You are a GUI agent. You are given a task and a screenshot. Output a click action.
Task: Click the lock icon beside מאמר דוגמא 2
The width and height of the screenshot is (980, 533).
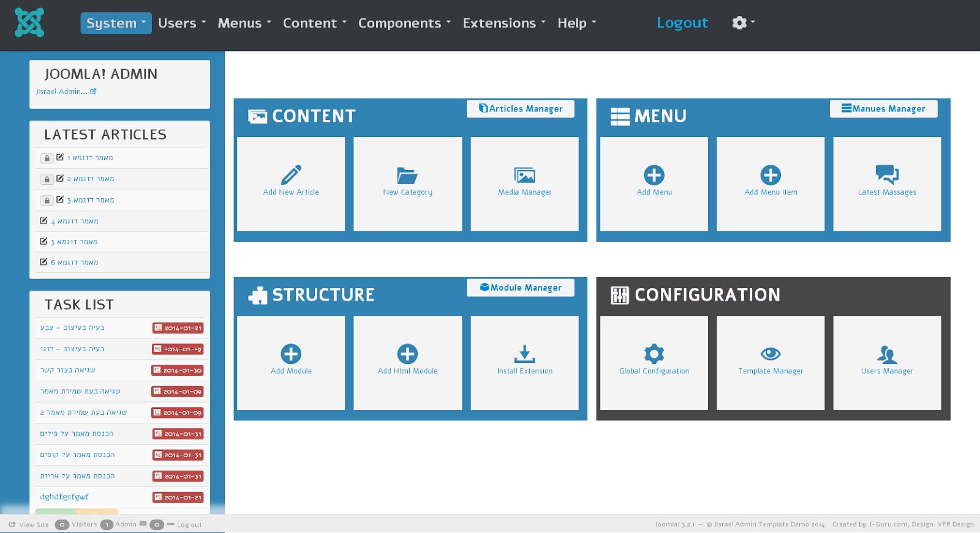tap(47, 179)
